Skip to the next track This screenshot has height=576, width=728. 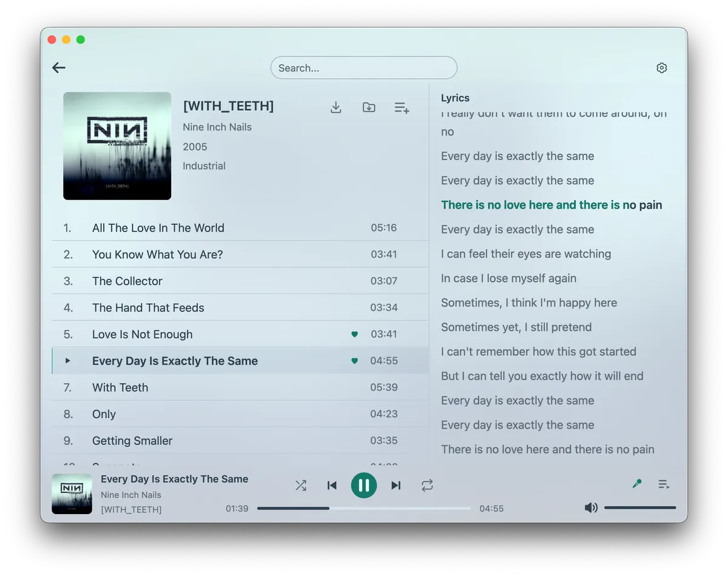[x=396, y=485]
